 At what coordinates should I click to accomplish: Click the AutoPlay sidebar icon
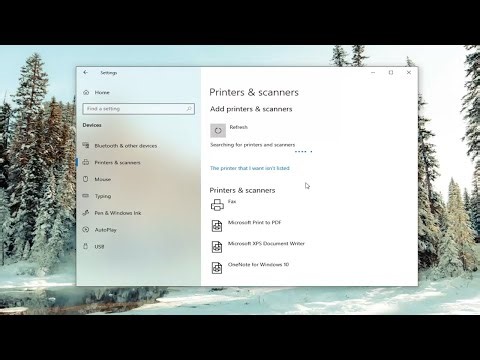click(x=86, y=229)
